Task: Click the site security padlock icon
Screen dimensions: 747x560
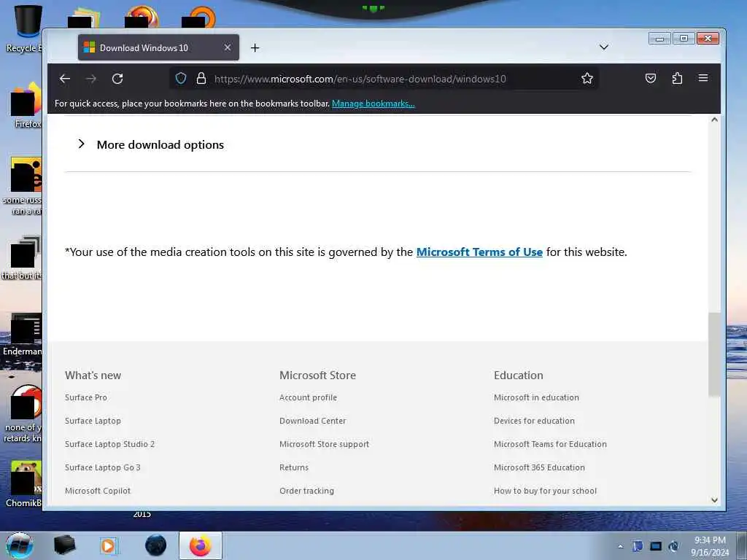Action: (x=201, y=78)
